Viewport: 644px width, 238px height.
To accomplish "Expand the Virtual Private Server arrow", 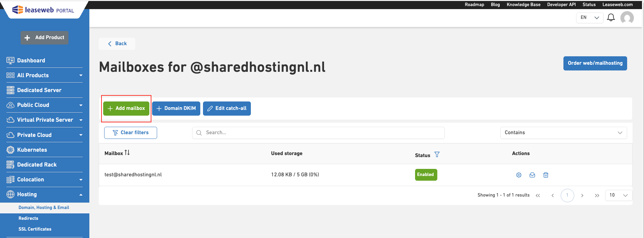I will [81, 120].
